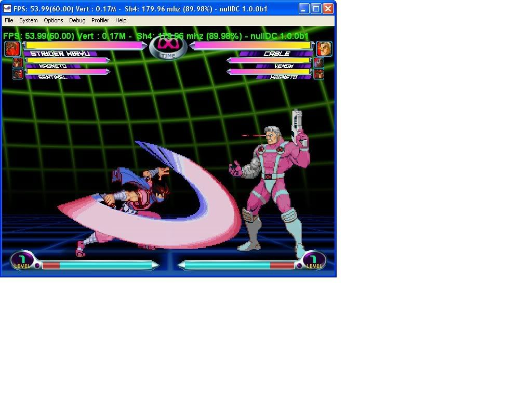The image size is (532, 399).
Task: Click Strider Hiryu's main health bar
Action: tap(85, 45)
